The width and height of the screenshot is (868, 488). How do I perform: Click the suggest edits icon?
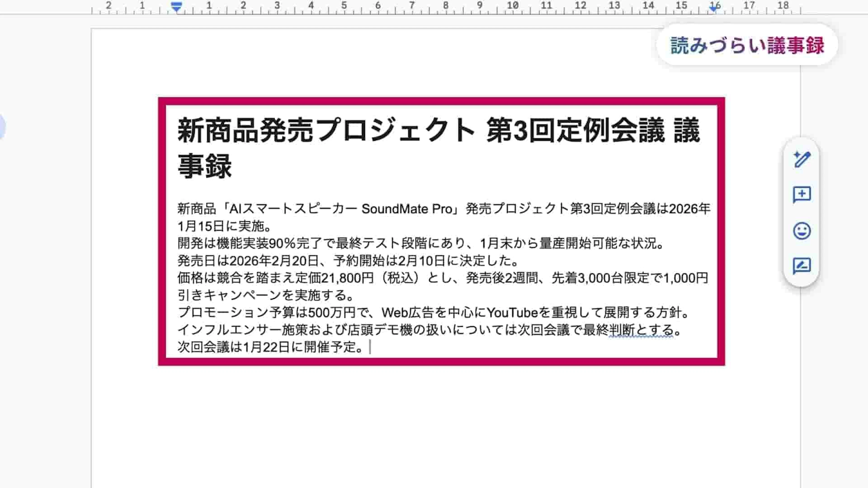802,266
